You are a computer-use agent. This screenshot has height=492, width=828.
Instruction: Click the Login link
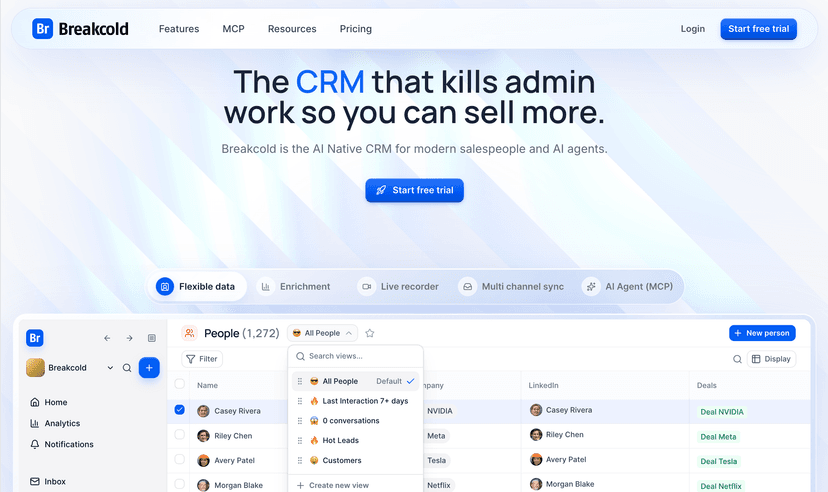(x=692, y=29)
